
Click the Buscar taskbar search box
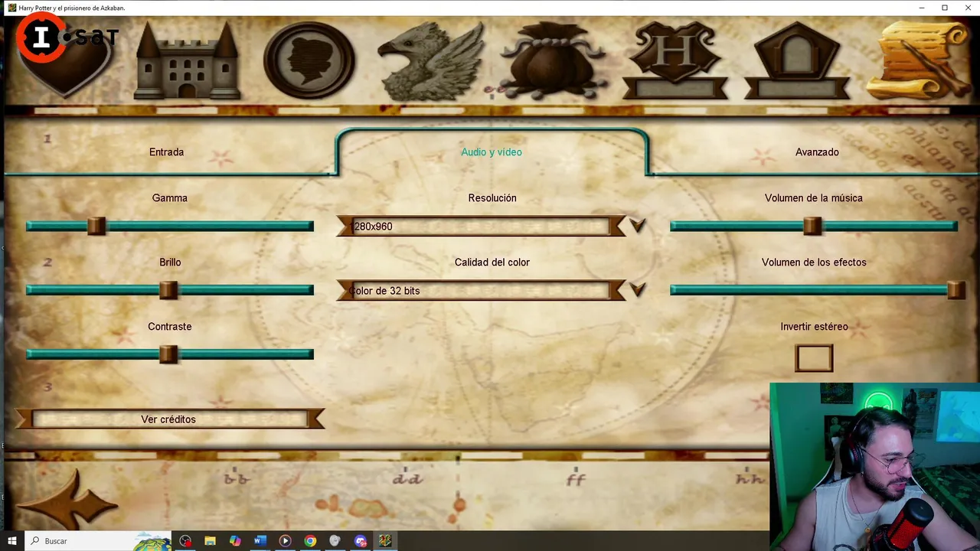pyautogui.click(x=99, y=541)
